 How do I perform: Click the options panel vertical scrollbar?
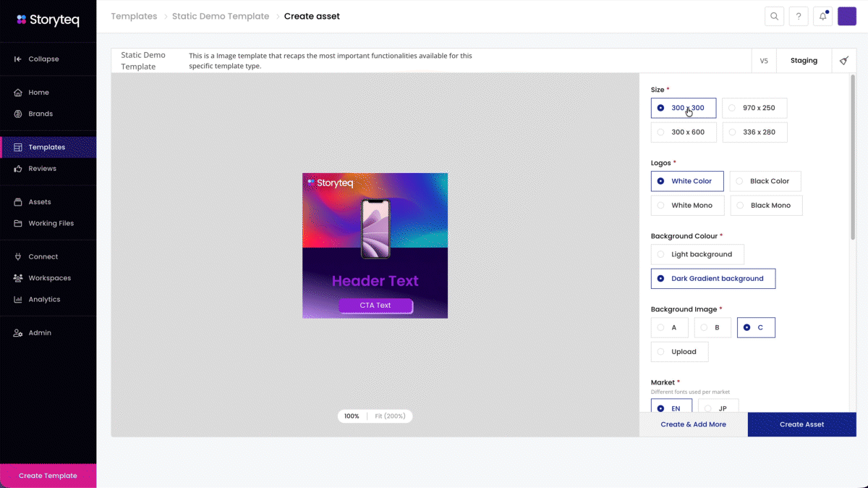(x=853, y=159)
